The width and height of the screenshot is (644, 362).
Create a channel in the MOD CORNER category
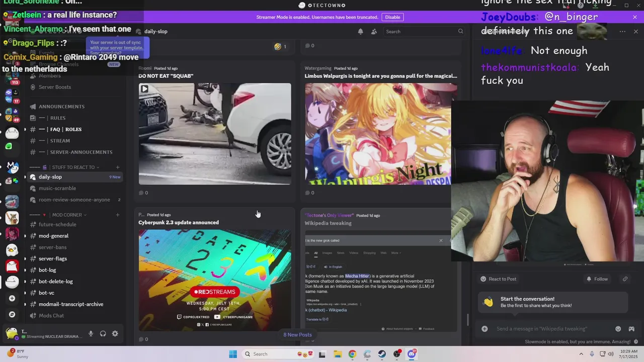tap(118, 215)
